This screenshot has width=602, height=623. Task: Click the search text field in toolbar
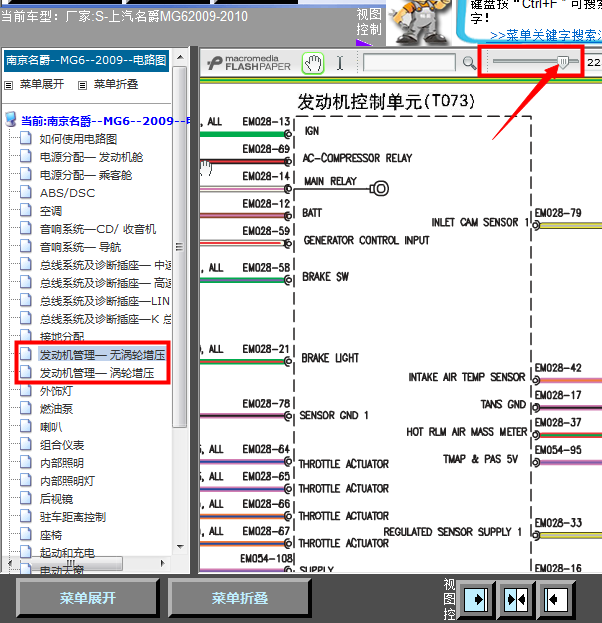[x=409, y=63]
